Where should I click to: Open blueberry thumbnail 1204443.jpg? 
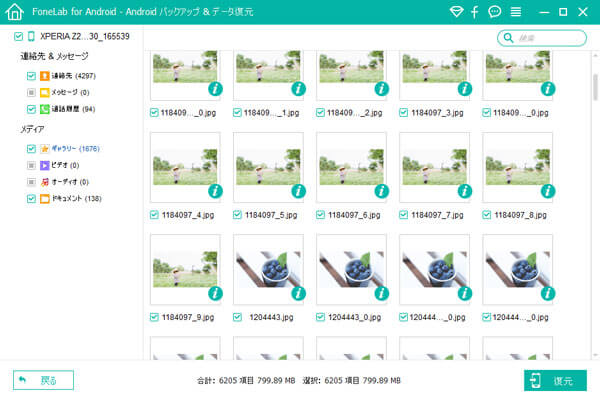click(268, 269)
